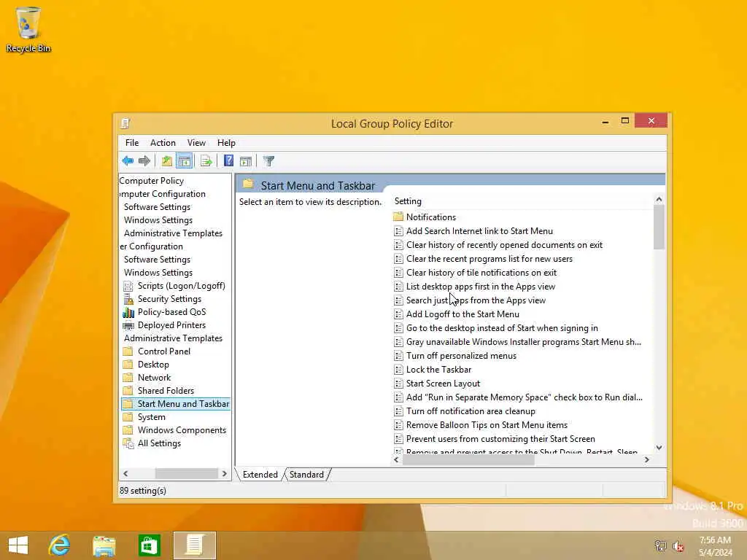
Task: Toggle Show/Hide Action Pane toolbar icon
Action: 246,161
